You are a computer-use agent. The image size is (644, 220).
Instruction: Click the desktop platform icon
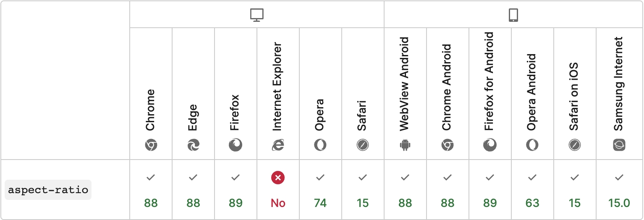257,15
